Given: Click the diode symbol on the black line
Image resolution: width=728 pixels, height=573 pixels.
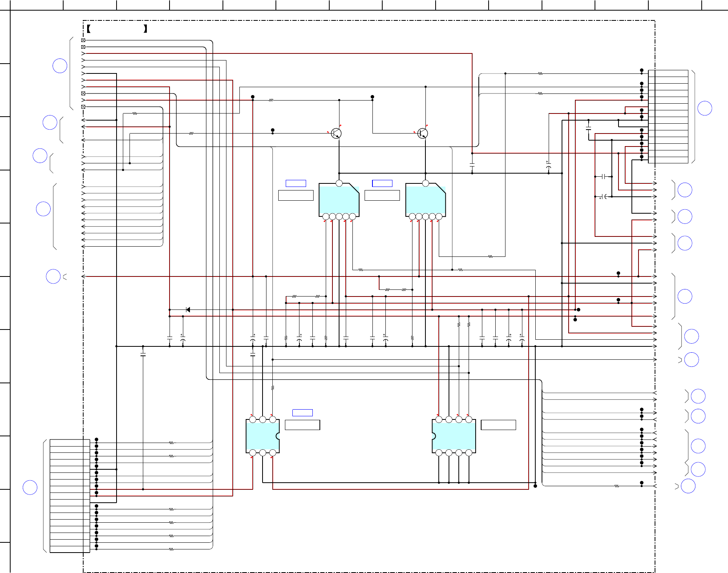Looking at the screenshot, I should (188, 309).
